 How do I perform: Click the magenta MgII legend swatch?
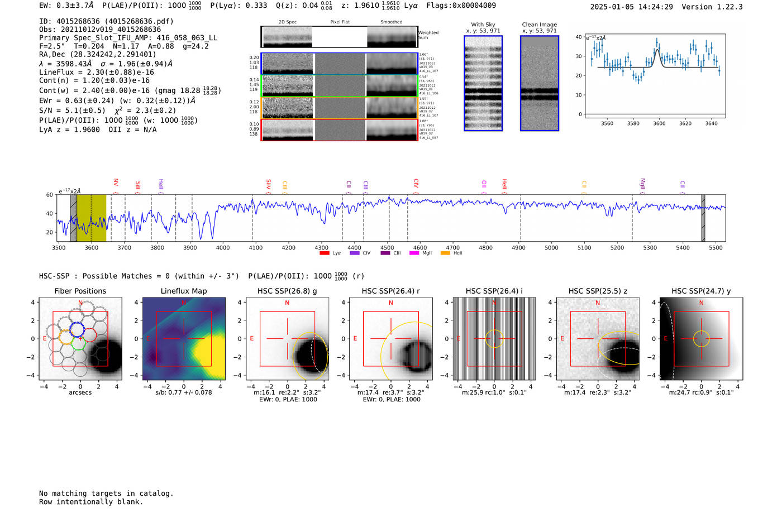click(414, 253)
